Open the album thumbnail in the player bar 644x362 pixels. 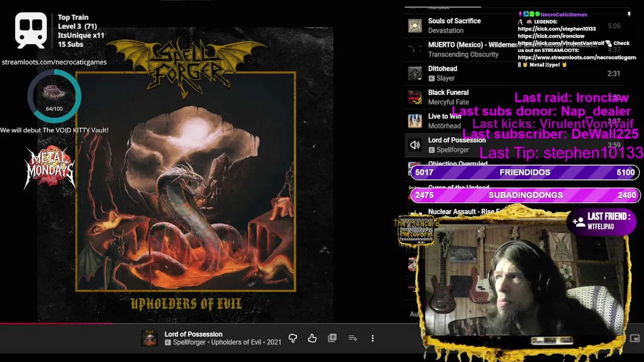(x=149, y=338)
